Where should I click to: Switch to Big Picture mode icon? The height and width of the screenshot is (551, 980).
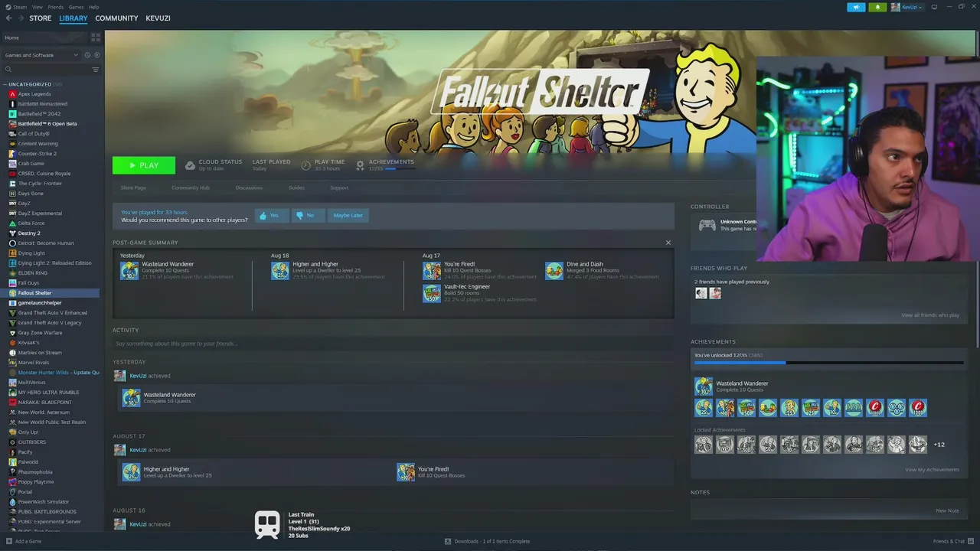(934, 7)
